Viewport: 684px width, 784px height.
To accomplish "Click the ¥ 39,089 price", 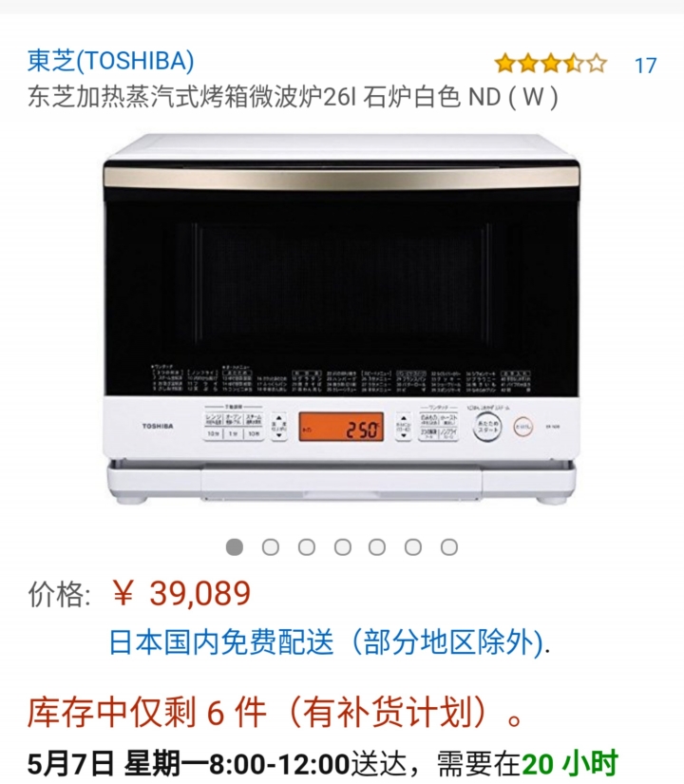I will point(181,594).
